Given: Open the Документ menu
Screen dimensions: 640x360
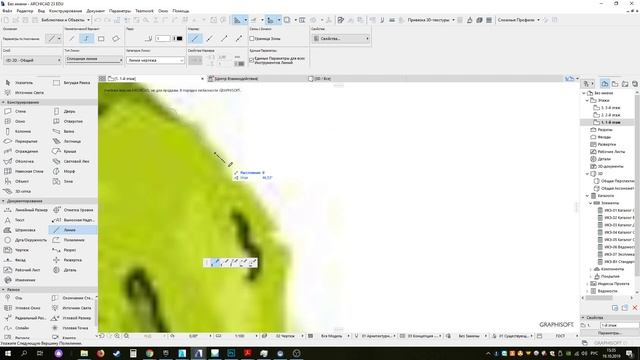Looking at the screenshot, I should click(x=96, y=11).
